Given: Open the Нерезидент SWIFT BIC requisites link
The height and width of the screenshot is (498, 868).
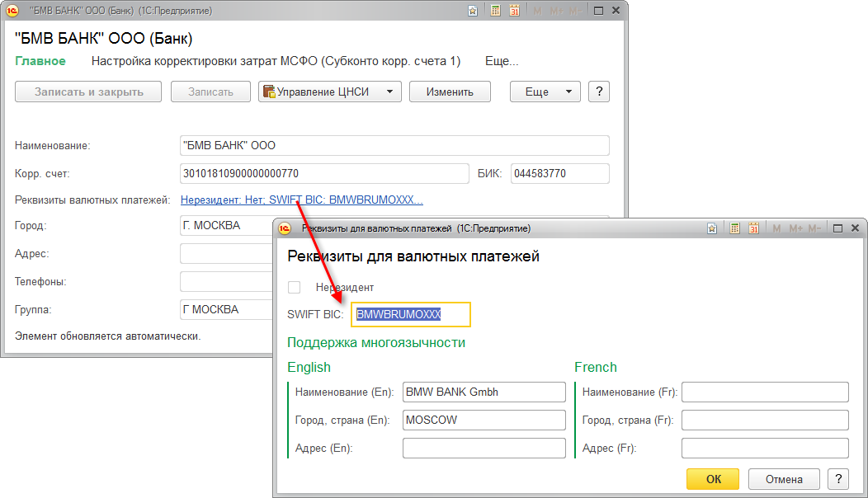Looking at the screenshot, I should tap(301, 200).
